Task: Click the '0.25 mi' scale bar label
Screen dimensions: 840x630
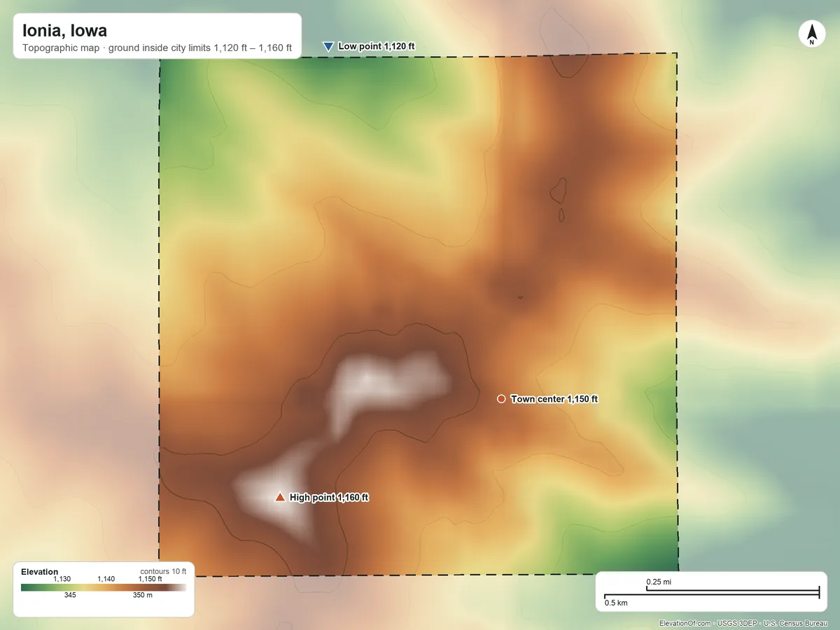Action: 659,582
